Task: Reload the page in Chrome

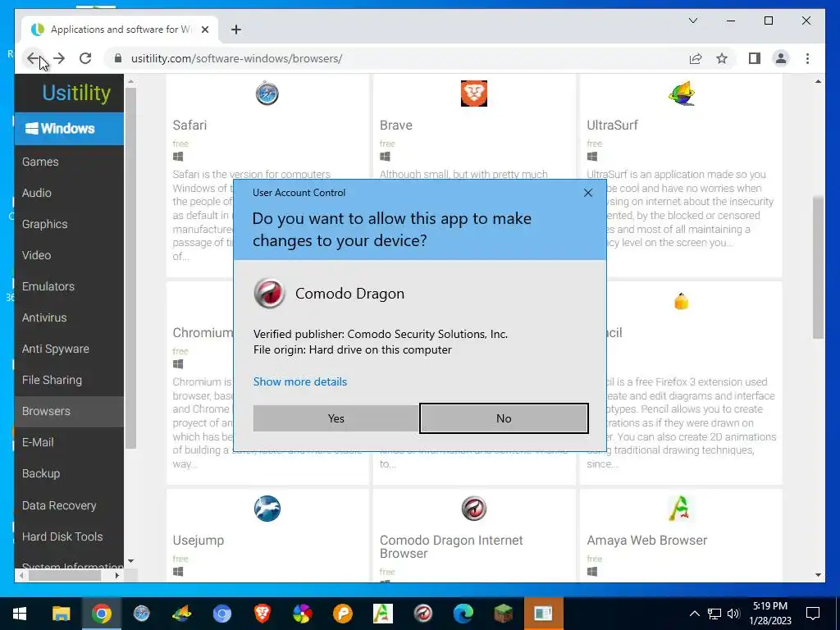Action: point(85,58)
